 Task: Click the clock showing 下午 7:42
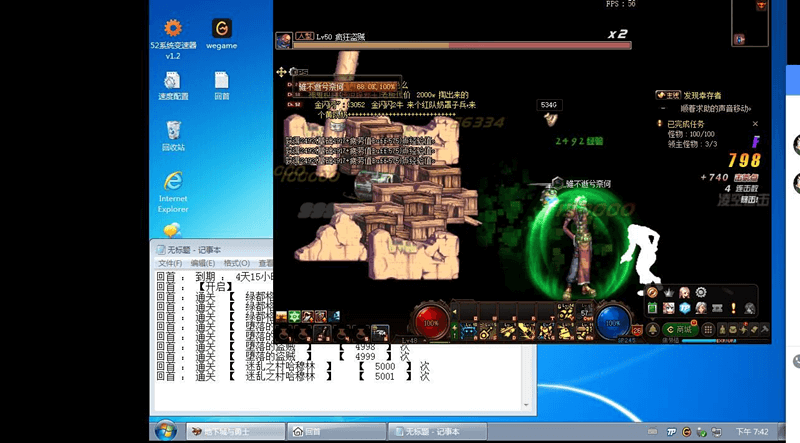click(x=752, y=432)
